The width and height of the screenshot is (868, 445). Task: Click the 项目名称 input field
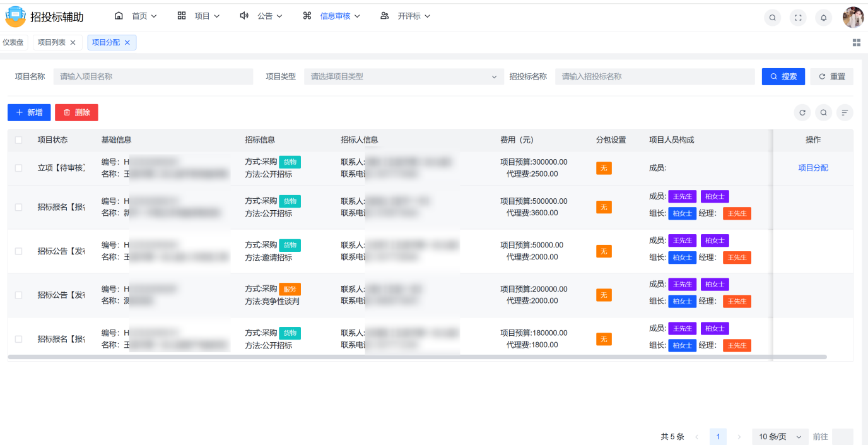point(151,76)
